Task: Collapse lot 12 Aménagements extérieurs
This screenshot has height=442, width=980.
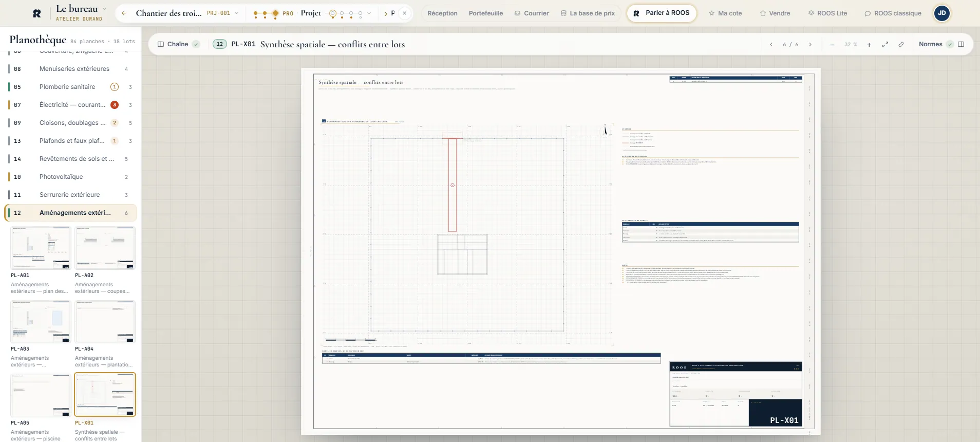Action: [71, 213]
